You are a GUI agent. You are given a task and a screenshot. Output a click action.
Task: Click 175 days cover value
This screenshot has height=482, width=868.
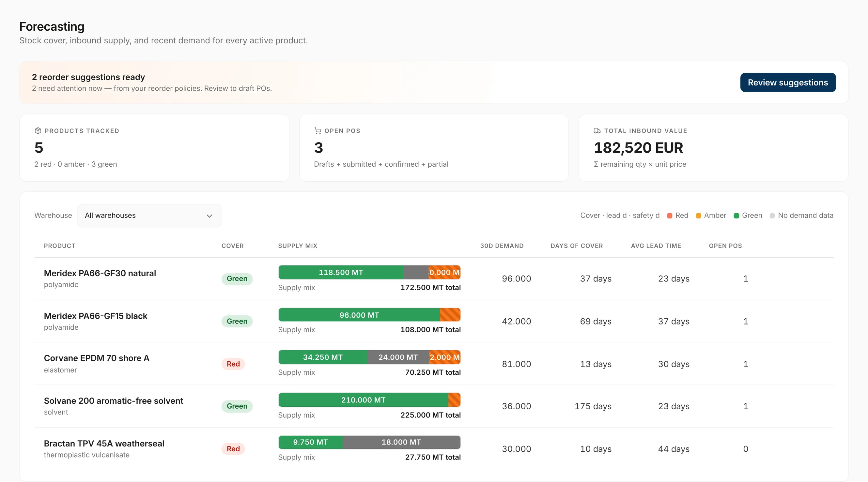point(593,406)
